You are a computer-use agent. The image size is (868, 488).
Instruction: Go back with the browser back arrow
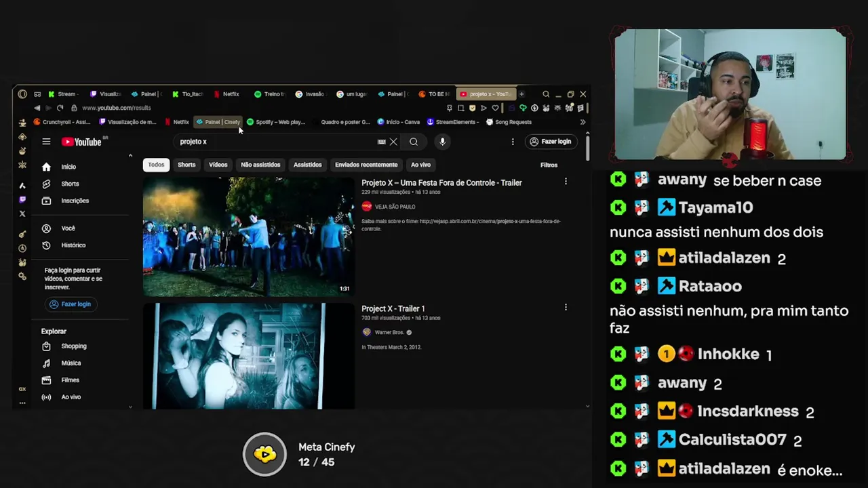point(37,108)
